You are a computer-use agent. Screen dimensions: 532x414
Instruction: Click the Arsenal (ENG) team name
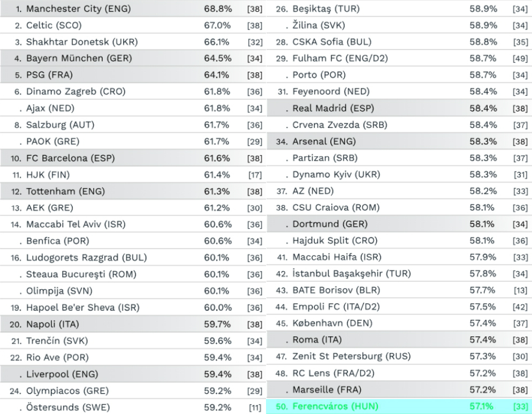324,141
